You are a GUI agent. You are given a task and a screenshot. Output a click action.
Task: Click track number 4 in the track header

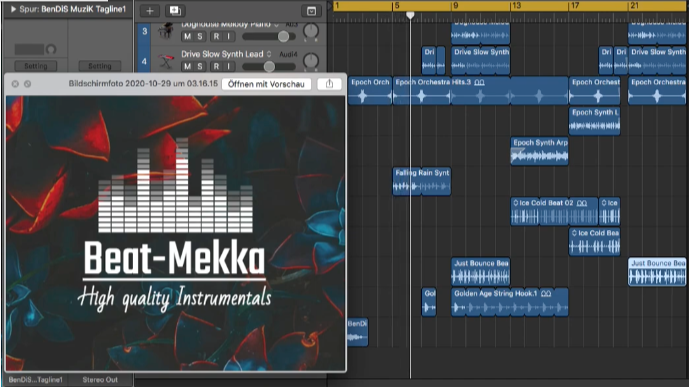pos(144,61)
